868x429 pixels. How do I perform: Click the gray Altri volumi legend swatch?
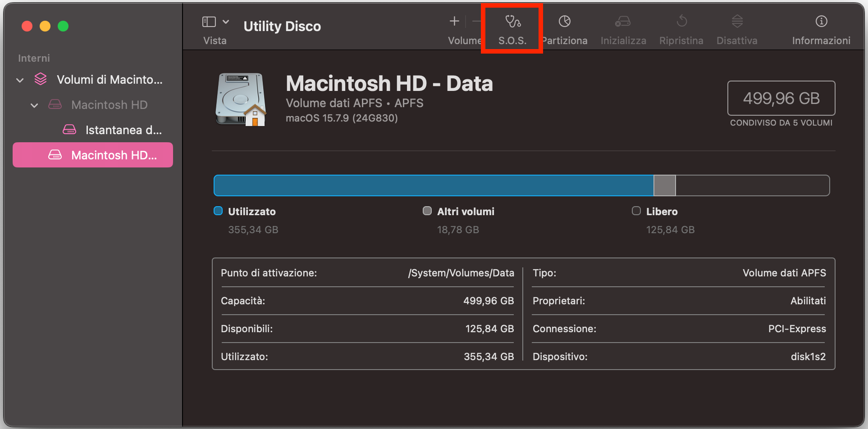click(x=427, y=211)
